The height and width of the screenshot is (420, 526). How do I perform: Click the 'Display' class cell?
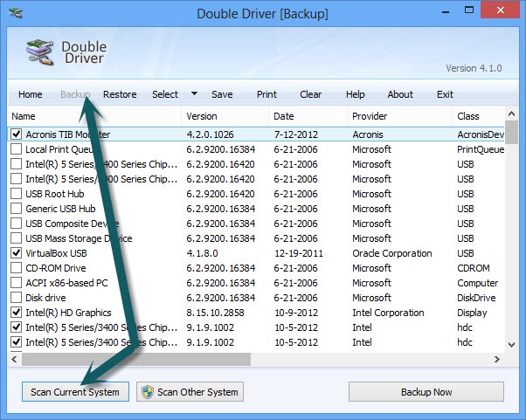(x=472, y=313)
